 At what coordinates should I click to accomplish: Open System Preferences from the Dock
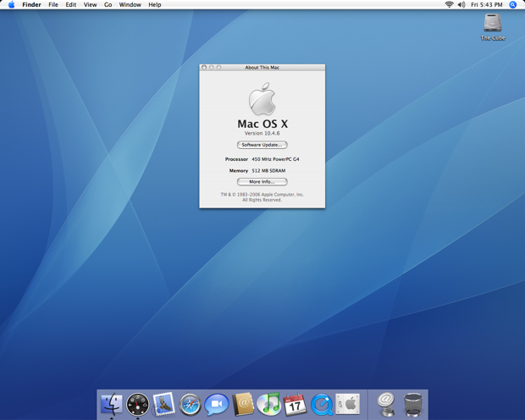click(347, 404)
